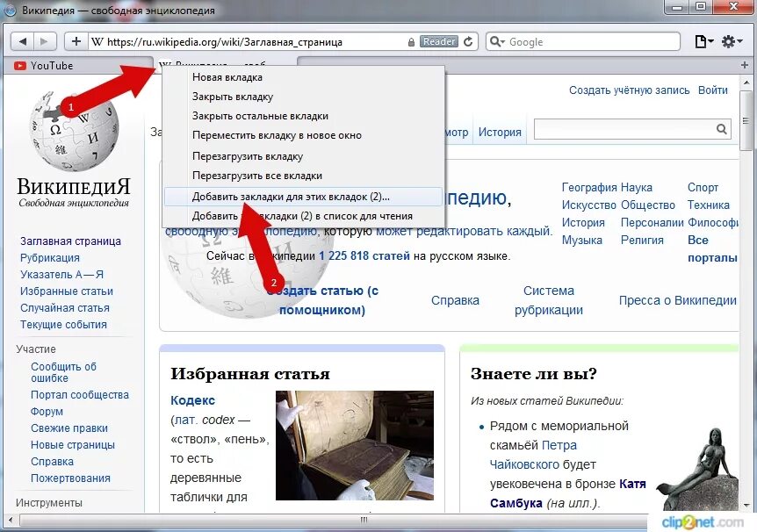
Task: Open 'Случайная статья' sidebar link
Action: coord(65,307)
